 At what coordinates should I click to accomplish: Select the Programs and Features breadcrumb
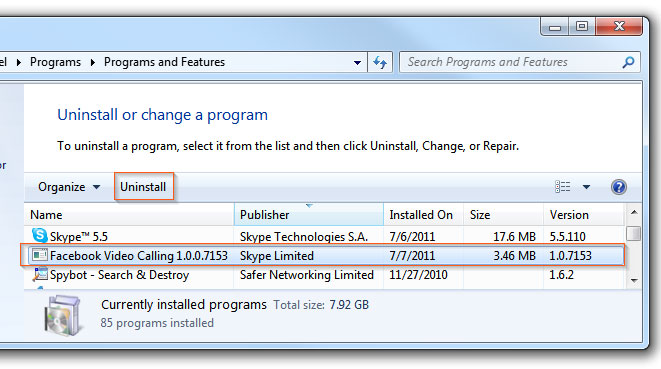(164, 62)
